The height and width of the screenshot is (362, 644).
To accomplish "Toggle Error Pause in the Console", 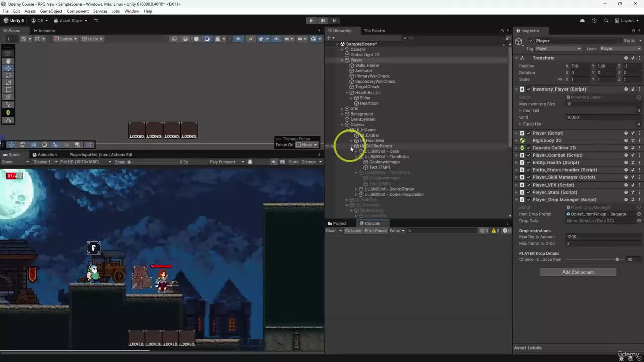I will click(375, 231).
